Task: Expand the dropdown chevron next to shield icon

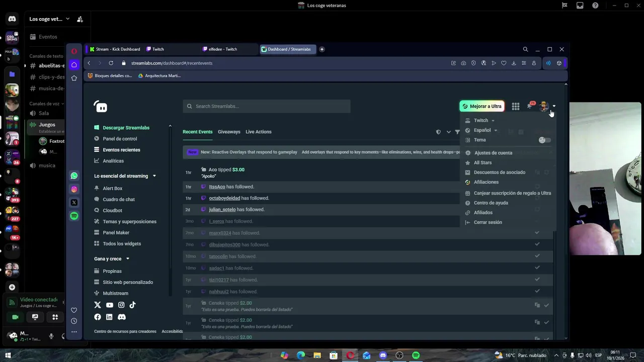Action: point(448,132)
